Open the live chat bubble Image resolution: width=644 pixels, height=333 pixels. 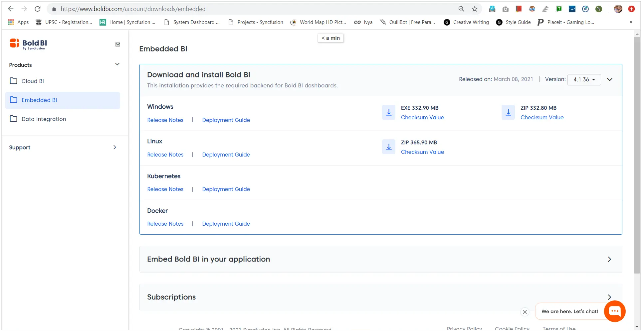614,311
